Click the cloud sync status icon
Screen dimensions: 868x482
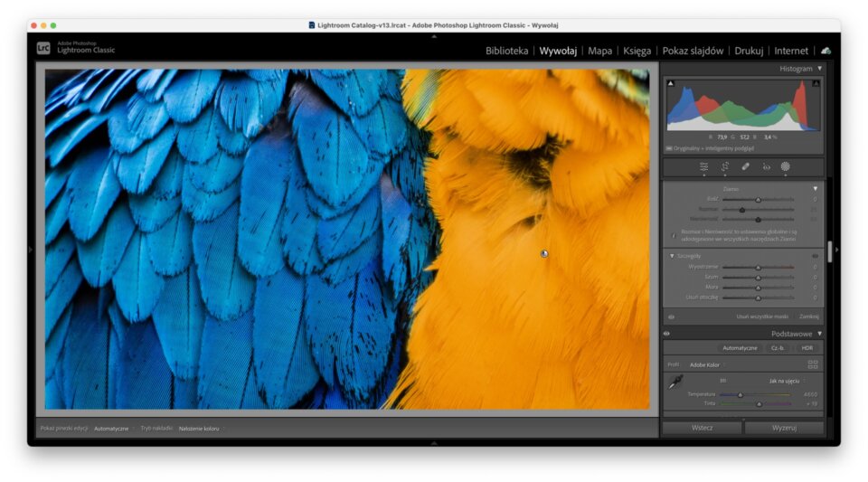pyautogui.click(x=826, y=51)
